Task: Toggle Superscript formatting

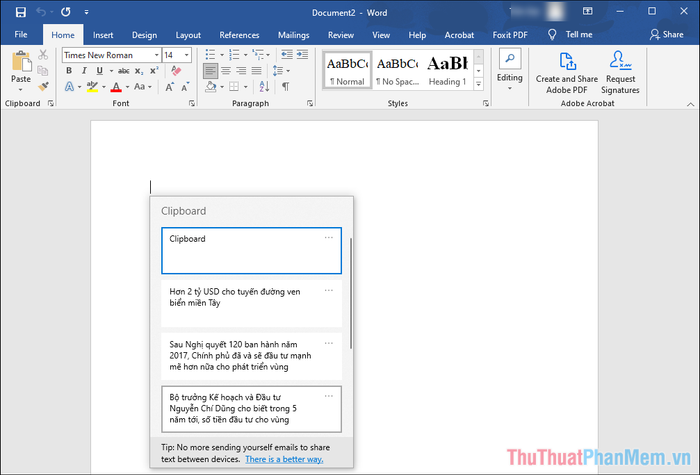Action: 154,71
